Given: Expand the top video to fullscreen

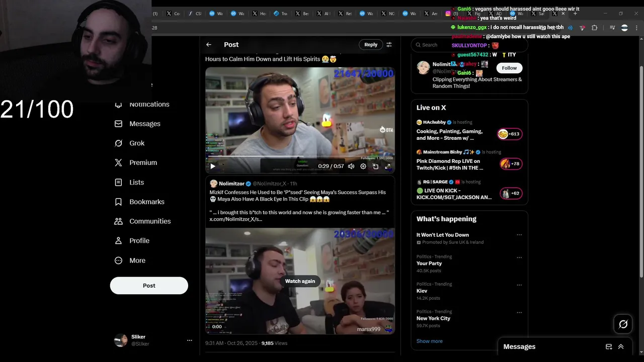Looking at the screenshot, I should coord(387,166).
